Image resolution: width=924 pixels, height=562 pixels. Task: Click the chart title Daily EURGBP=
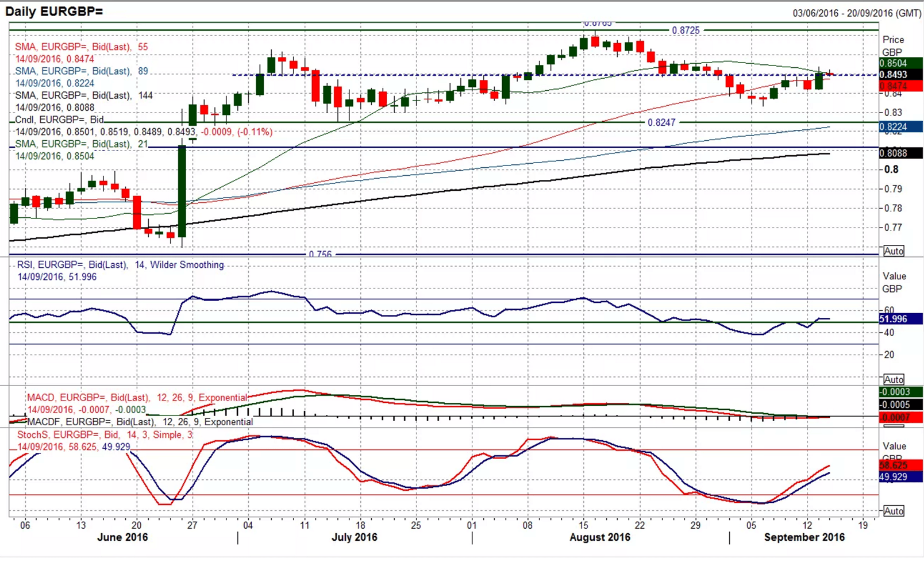(x=55, y=11)
